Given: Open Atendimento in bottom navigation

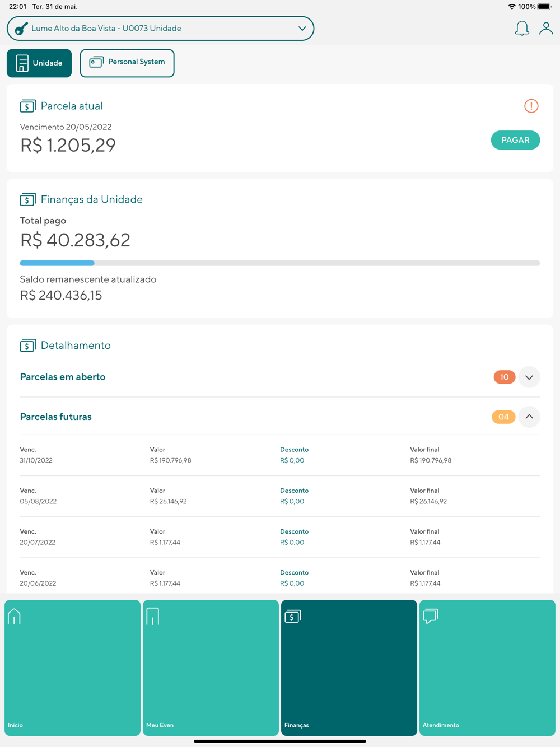Looking at the screenshot, I should [487, 667].
